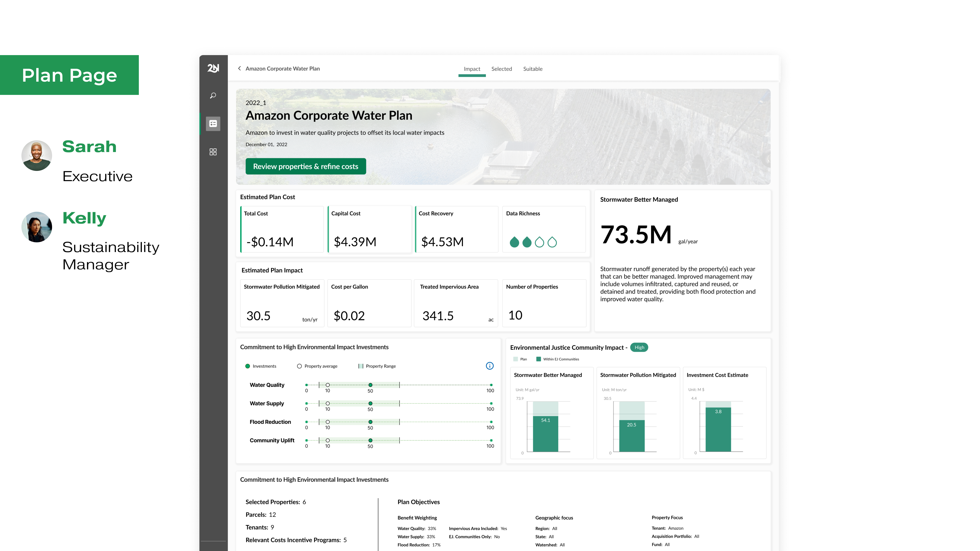Click the High EJ impact badge
Screen dimensions: 980x551
639,347
